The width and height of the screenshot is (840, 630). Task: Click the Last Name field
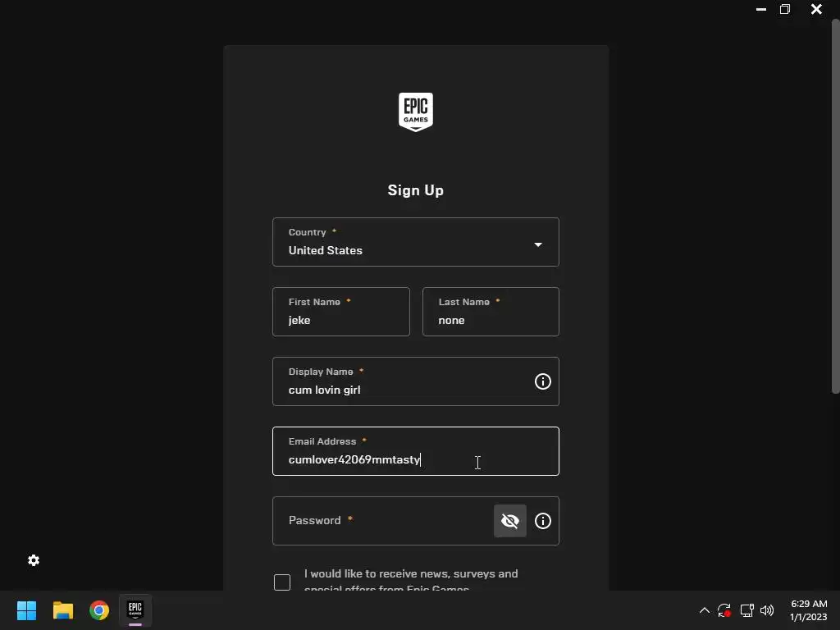click(491, 312)
